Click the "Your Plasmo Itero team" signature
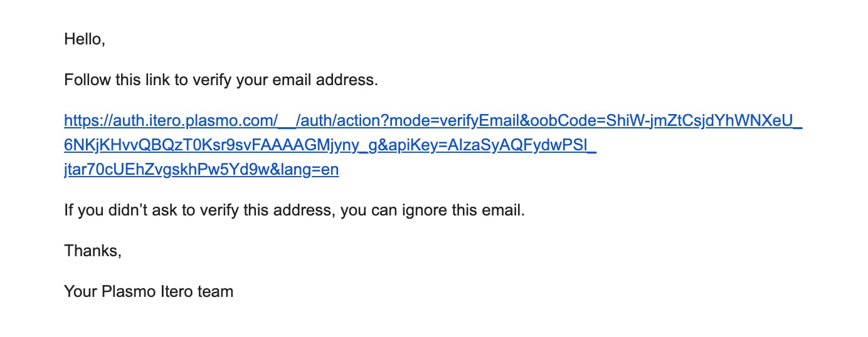Screen dimensions: 868x337 149,291
